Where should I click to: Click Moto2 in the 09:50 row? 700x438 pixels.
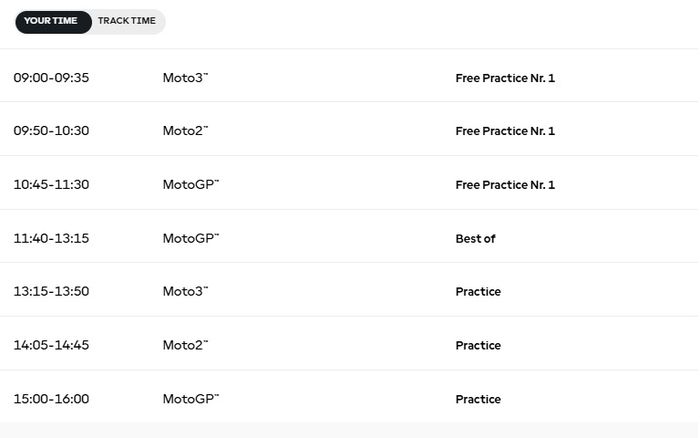coord(185,131)
